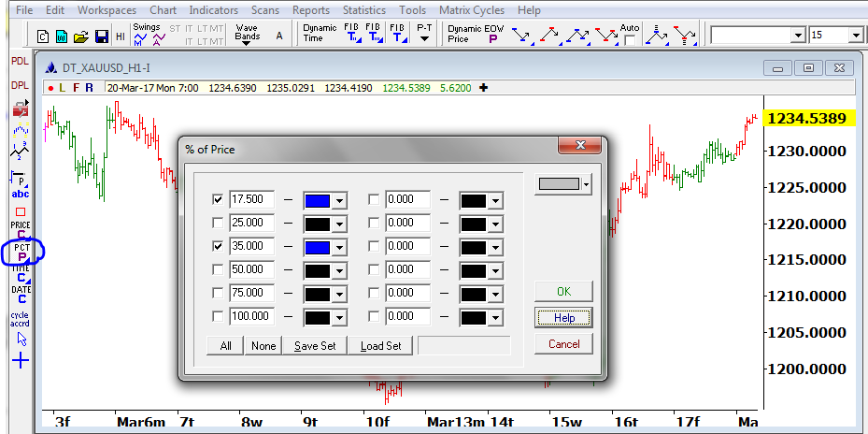The height and width of the screenshot is (434, 868).
Task: Open the File menu
Action: tap(25, 10)
